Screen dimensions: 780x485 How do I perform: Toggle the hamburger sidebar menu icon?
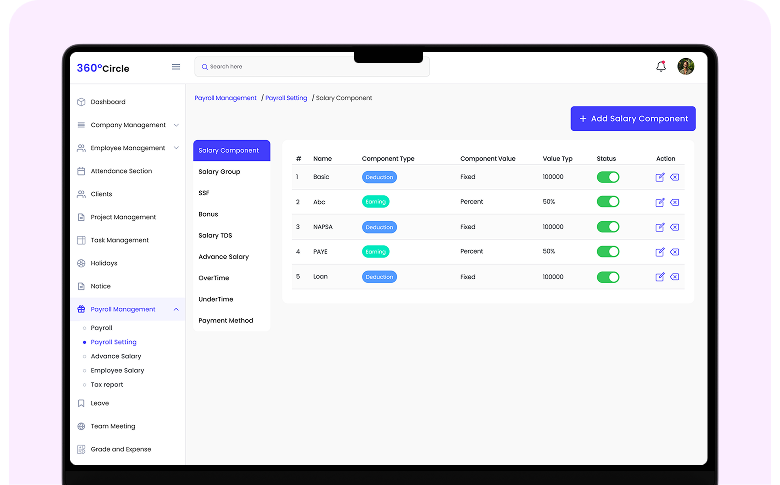pos(176,67)
